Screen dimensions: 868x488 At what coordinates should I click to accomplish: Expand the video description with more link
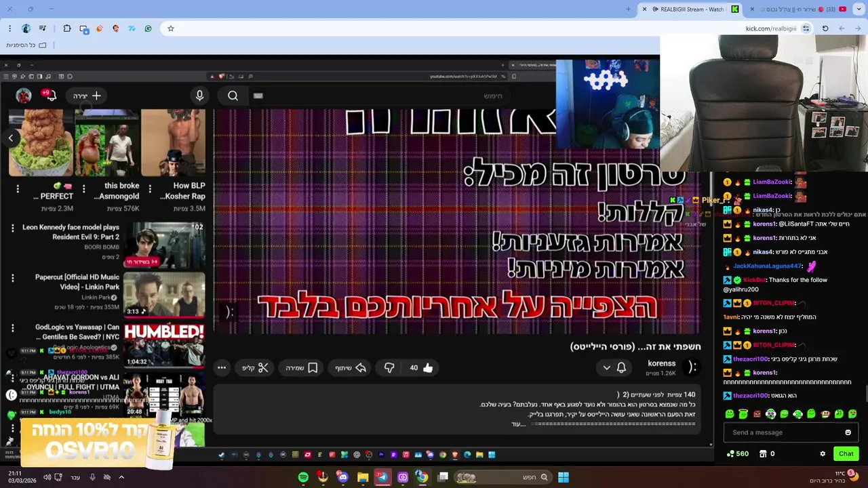[x=518, y=424]
